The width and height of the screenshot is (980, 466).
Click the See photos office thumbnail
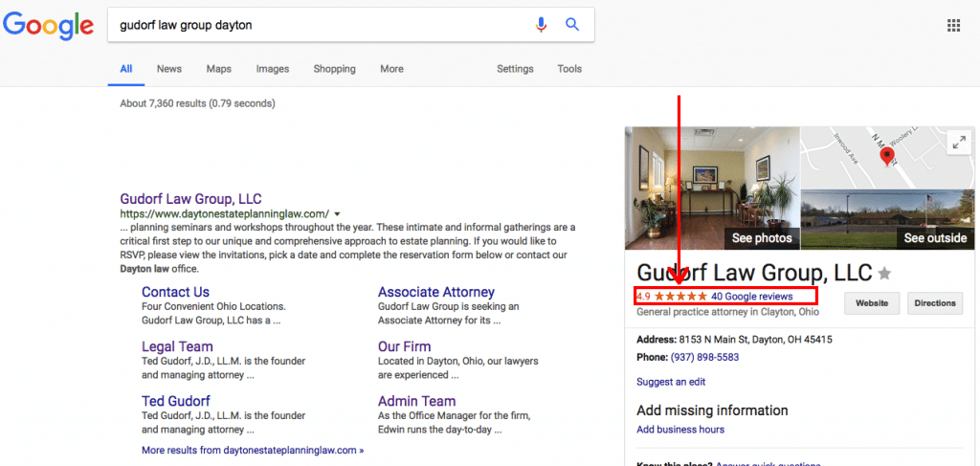pos(711,189)
